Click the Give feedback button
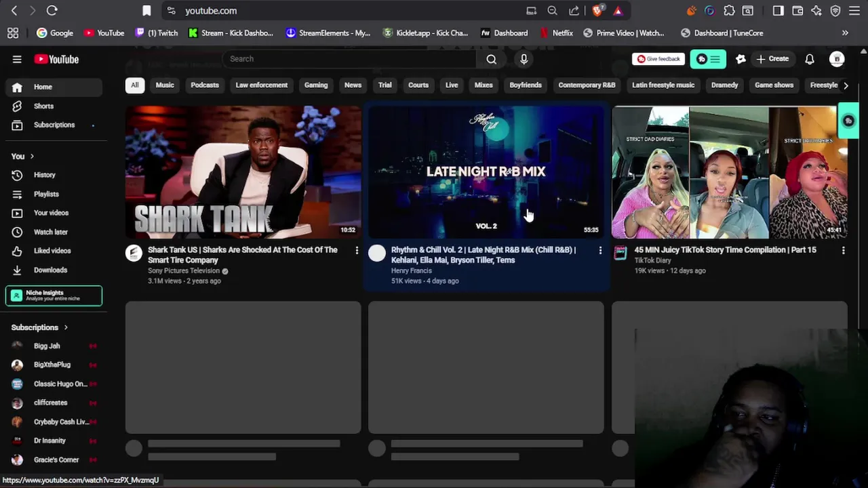868x488 pixels. (x=658, y=59)
